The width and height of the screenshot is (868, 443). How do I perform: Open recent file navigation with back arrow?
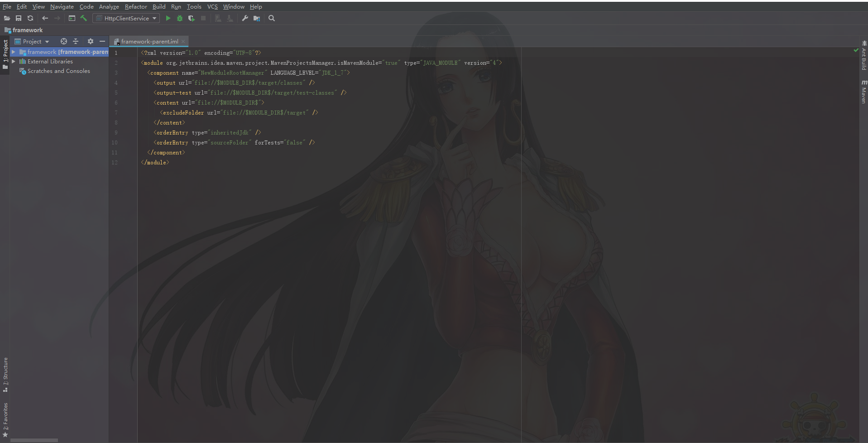click(45, 18)
